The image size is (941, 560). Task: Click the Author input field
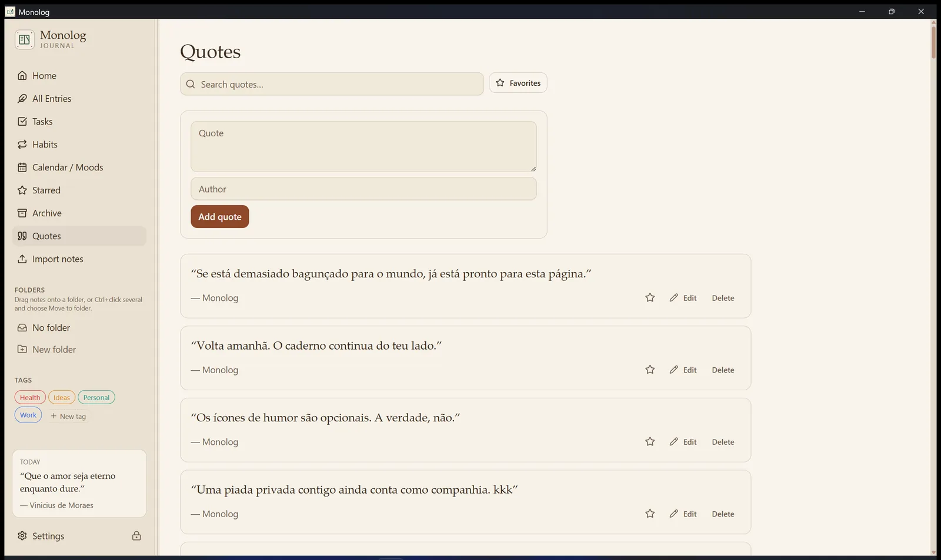363,189
